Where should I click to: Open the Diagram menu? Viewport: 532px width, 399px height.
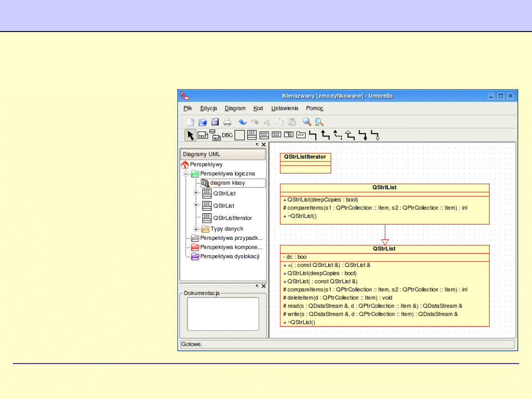pyautogui.click(x=235, y=108)
